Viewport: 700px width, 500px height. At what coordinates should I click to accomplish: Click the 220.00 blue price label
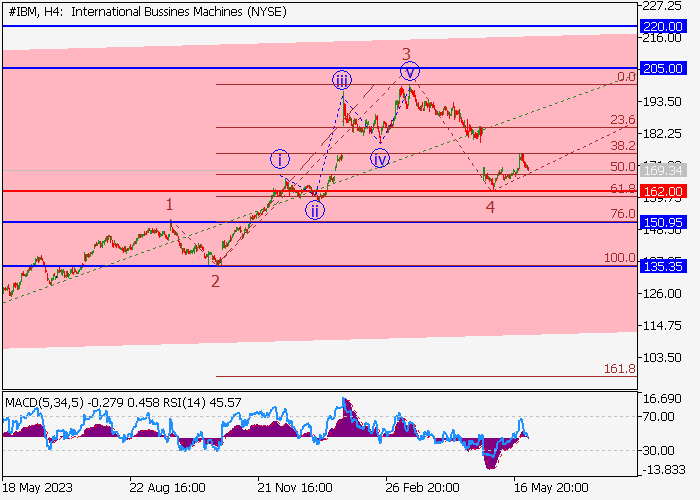[663, 26]
